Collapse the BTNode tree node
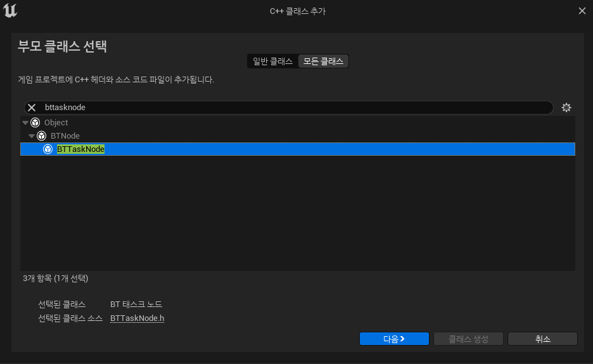593x364 pixels. click(x=32, y=136)
